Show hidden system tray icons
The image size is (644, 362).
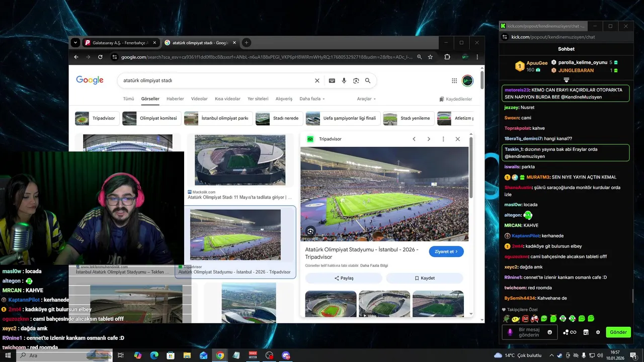551,355
